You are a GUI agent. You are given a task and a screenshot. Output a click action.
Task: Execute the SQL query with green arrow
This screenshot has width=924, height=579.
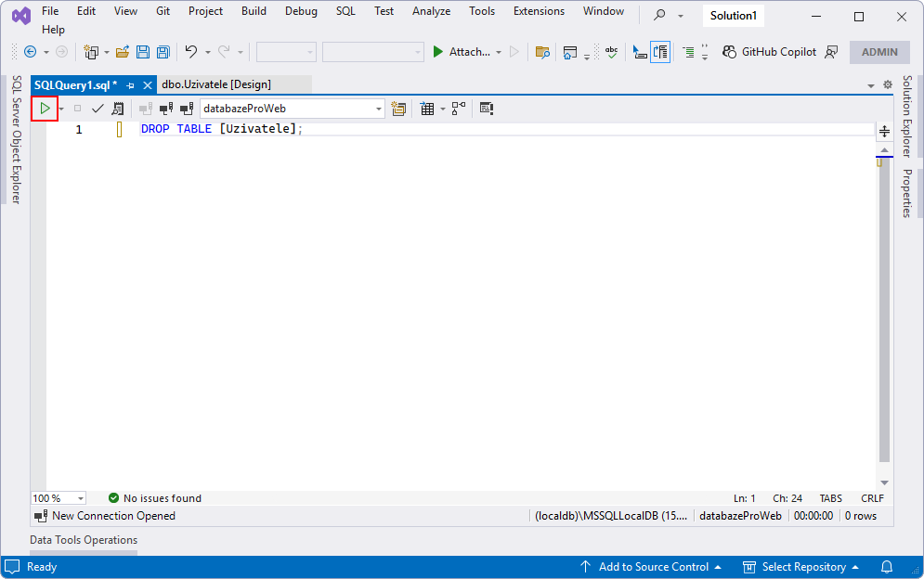click(45, 109)
